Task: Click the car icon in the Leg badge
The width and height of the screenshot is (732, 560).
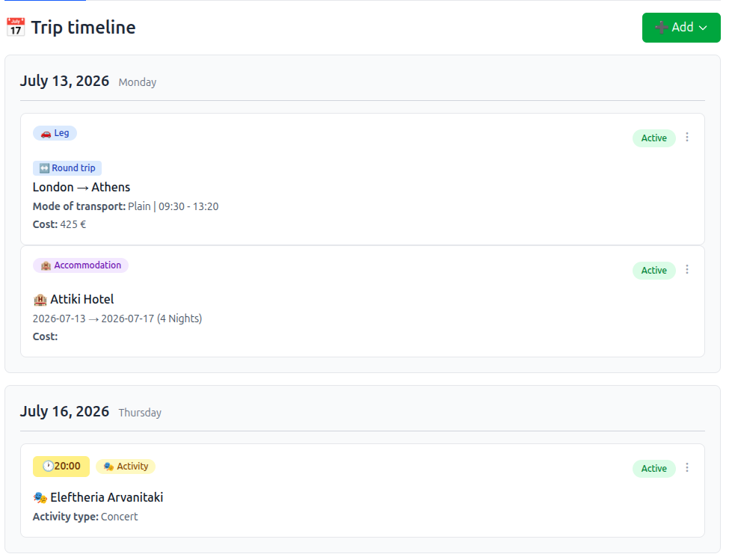Action: click(44, 132)
